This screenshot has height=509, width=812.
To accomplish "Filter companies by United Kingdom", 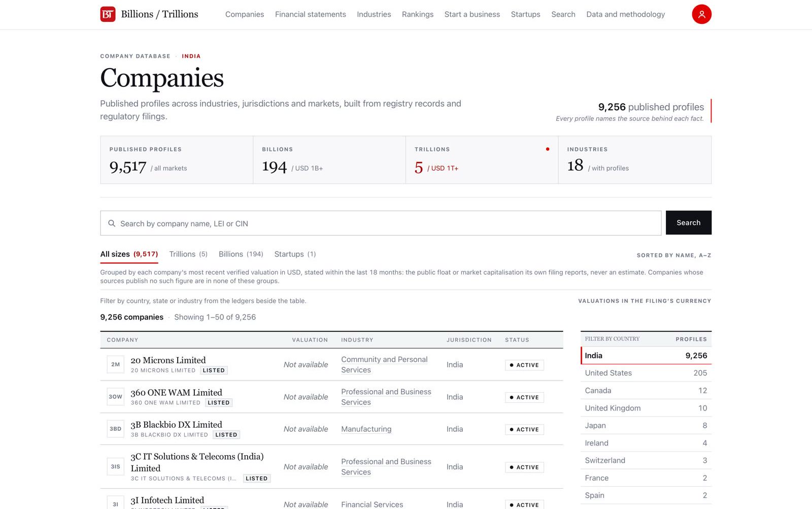I will pos(646,408).
